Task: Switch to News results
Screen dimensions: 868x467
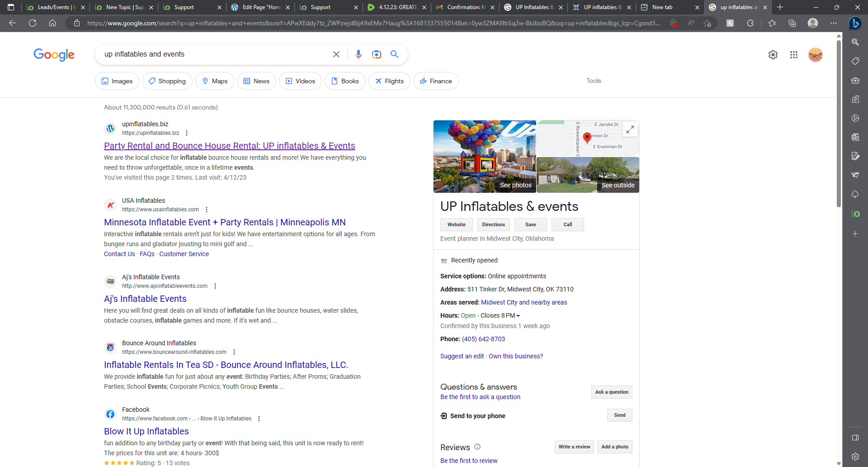Action: point(256,81)
